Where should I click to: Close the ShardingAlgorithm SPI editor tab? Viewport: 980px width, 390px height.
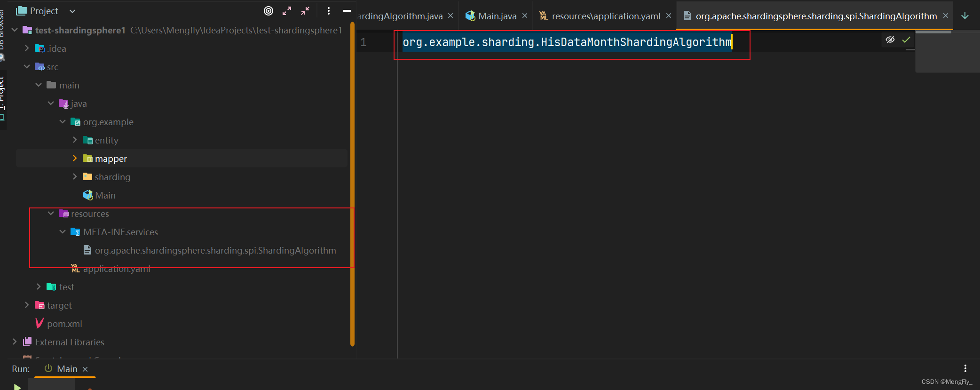pyautogui.click(x=946, y=16)
